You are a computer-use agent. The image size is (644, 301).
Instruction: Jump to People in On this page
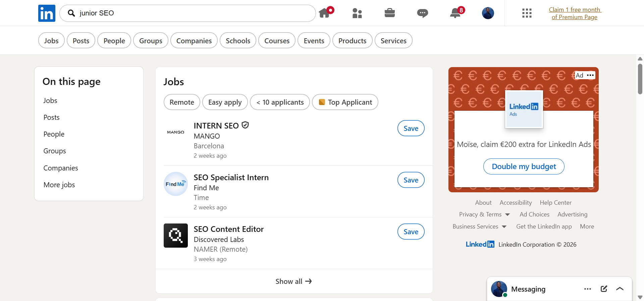coord(54,134)
